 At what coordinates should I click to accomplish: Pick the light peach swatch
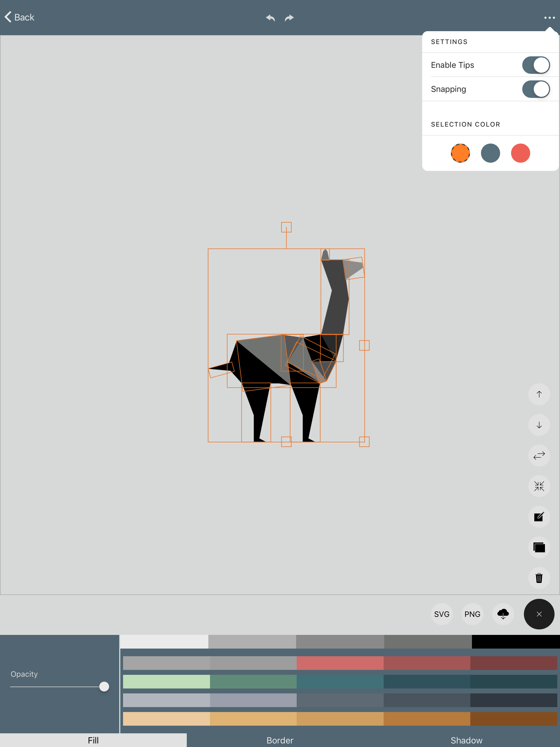coord(167,719)
